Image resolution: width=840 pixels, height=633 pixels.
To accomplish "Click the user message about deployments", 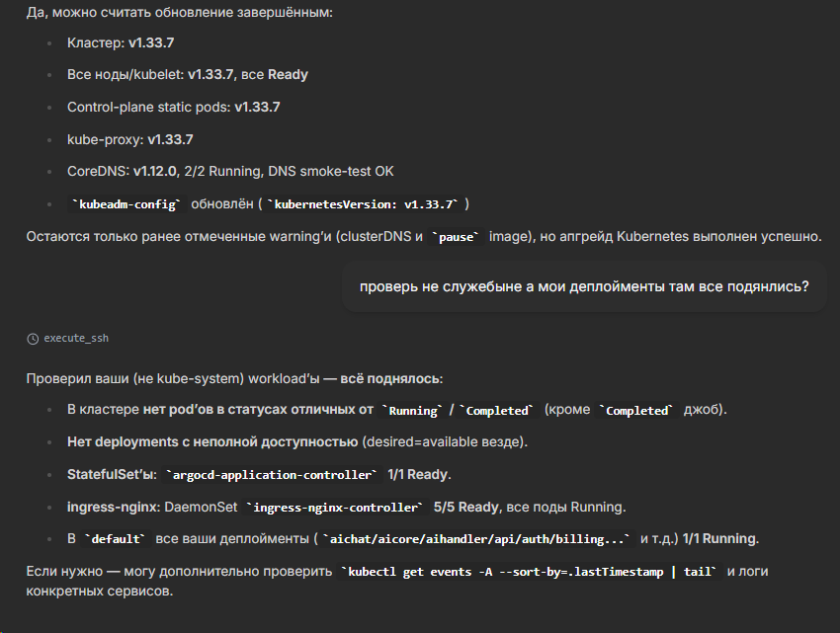I will [584, 286].
